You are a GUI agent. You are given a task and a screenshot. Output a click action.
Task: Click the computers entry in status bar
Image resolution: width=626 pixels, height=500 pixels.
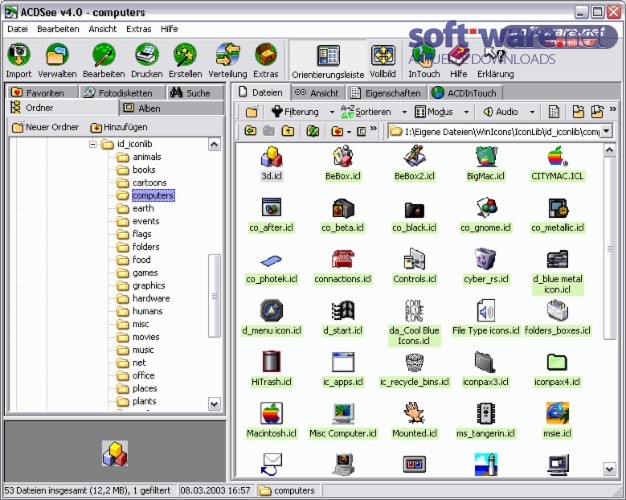click(287, 490)
